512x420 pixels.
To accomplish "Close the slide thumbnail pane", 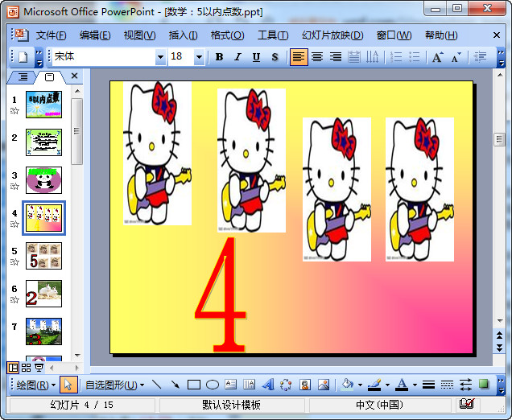I will click(x=74, y=76).
